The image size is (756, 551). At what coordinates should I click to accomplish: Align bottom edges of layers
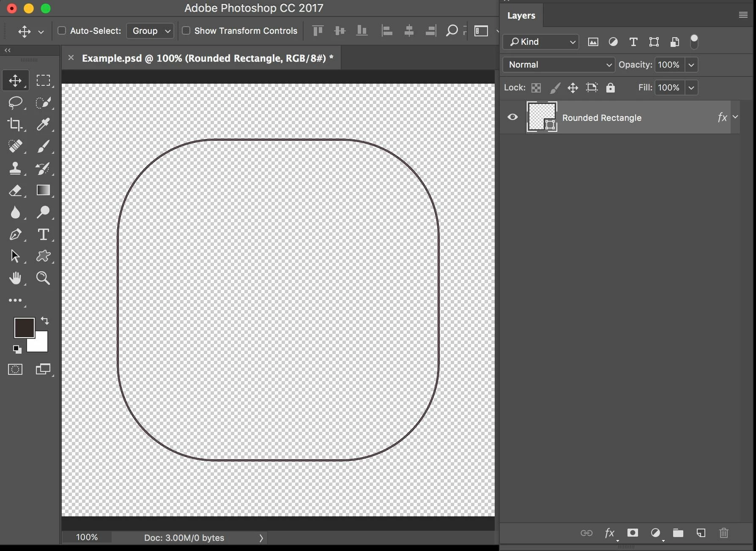coord(362,30)
